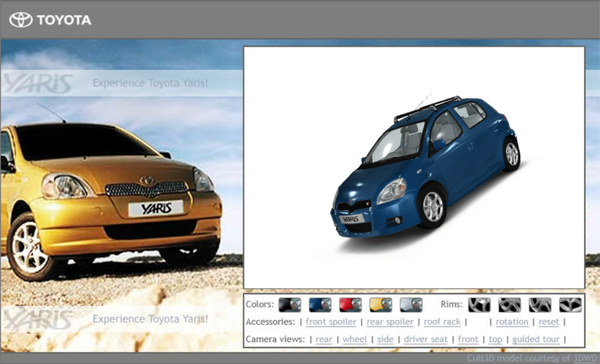Click the top 'Experience Toyota Yaris!' text
This screenshot has height=364, width=600.
point(150,83)
